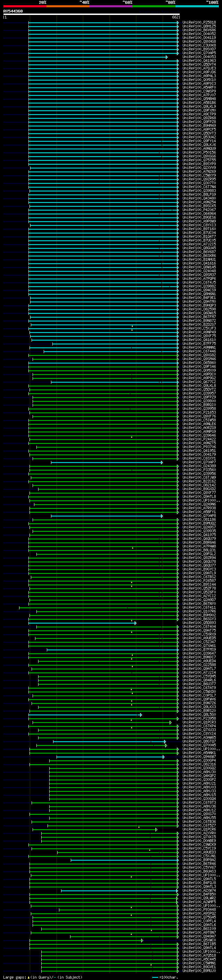
Task: Open hit UniRef100_P25818
Action: 199,23
